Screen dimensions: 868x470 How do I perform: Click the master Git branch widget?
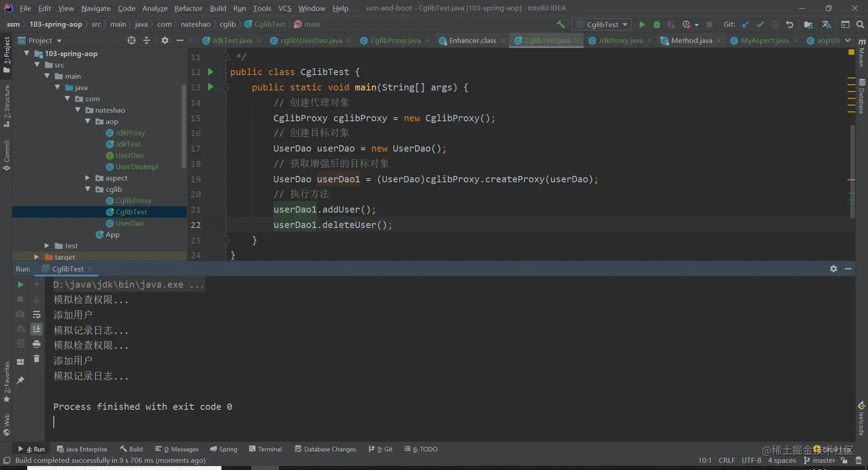tap(820, 460)
